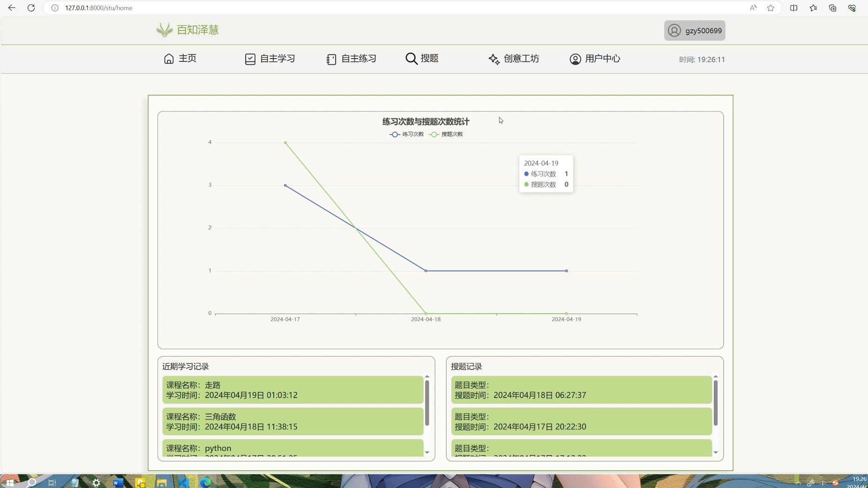868x488 pixels.
Task: Toggle 练习次数 series in chart legend
Action: coord(406,135)
